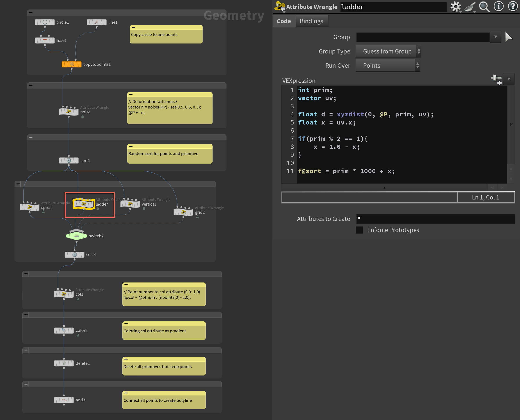Select the copytopoints1 node icon
This screenshot has height=420, width=520.
(72, 64)
